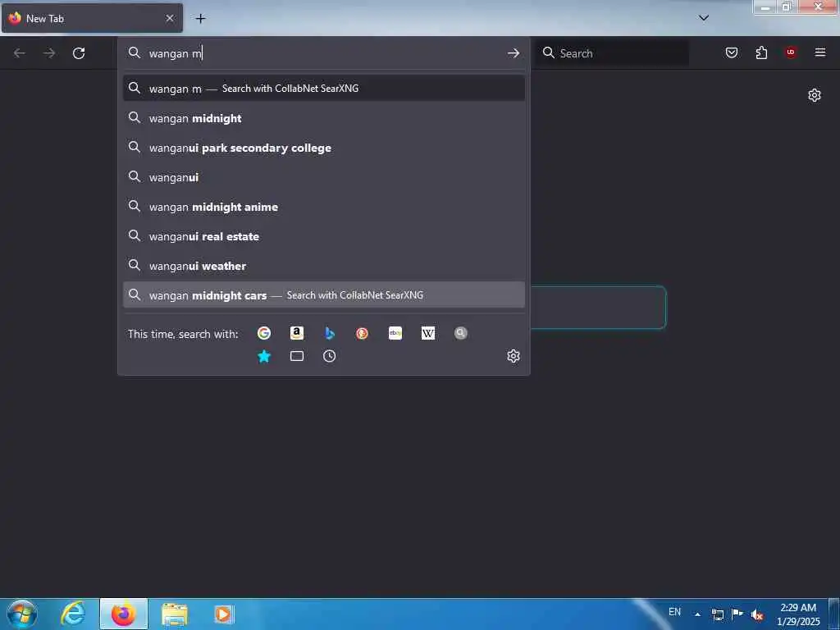Reload the current page
Viewport: 840px width, 630px height.
(x=79, y=53)
